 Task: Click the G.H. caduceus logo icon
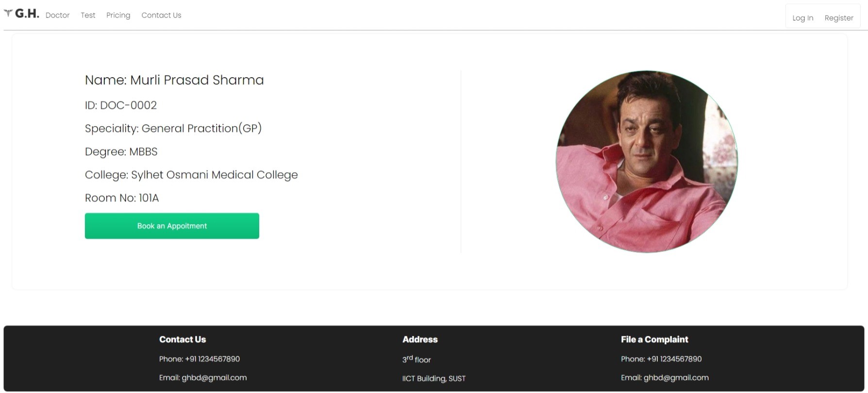click(8, 14)
